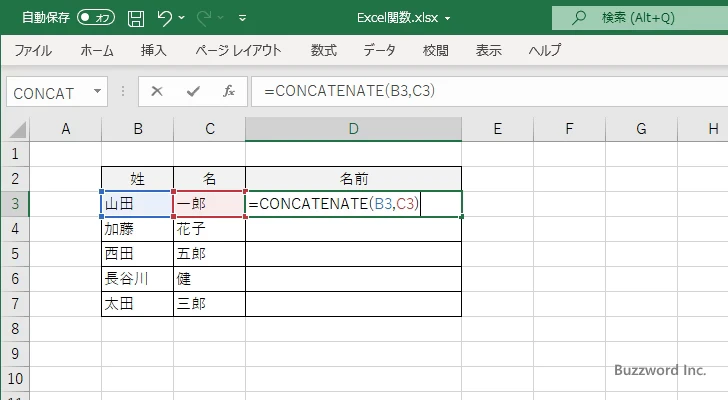Click cell containing 一郎
Viewport: 728px width, 400px height.
209,204
